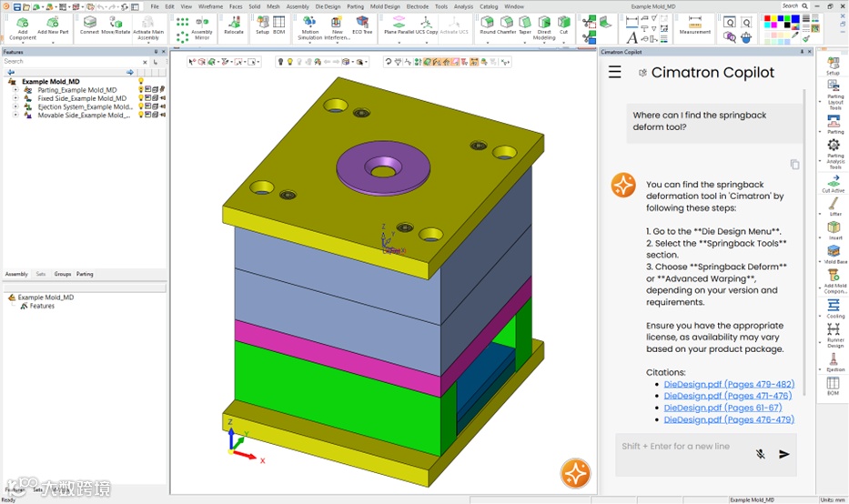
Task: Open citation DieDesign.pdf Pages 476-479
Action: coord(729,419)
